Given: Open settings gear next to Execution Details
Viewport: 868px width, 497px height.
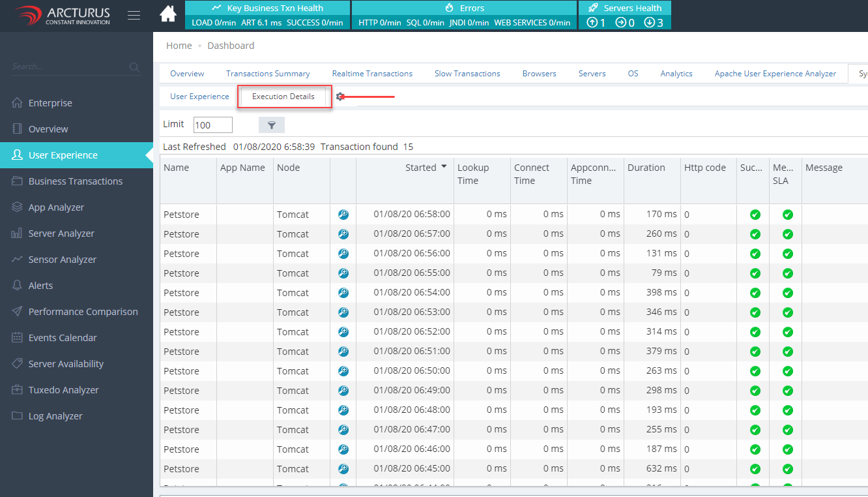Looking at the screenshot, I should (x=340, y=97).
